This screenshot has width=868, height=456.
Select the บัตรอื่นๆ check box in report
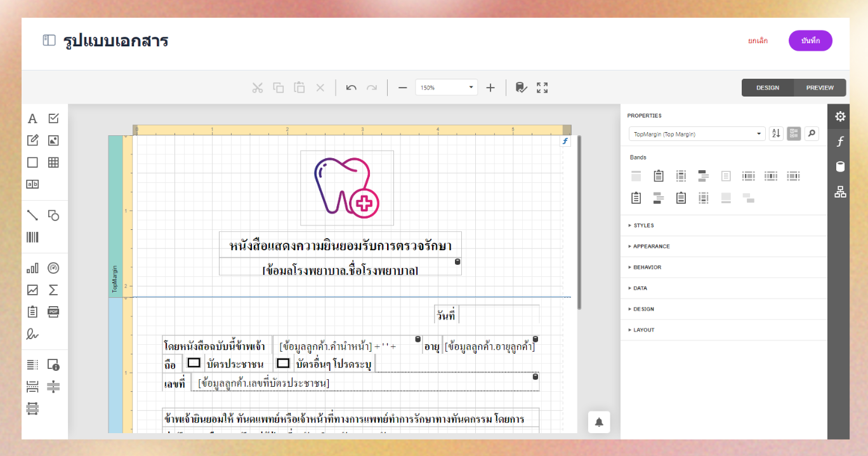pyautogui.click(x=324, y=364)
